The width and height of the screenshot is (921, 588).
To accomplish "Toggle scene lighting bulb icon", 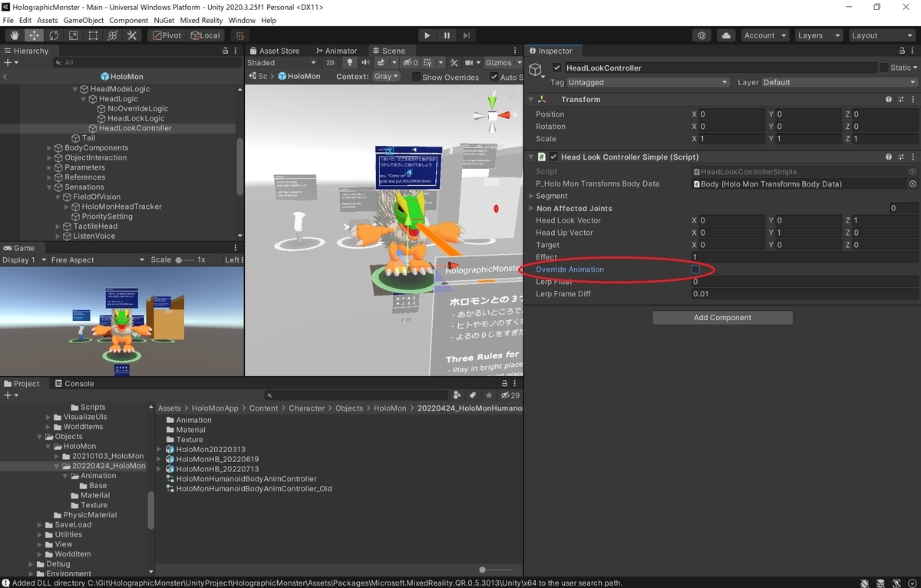I will (x=350, y=63).
